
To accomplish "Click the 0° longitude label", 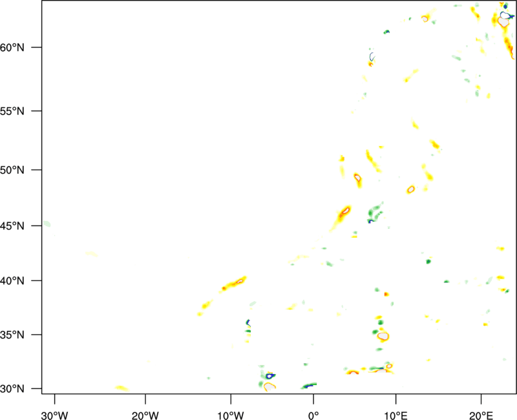I will (x=313, y=415).
